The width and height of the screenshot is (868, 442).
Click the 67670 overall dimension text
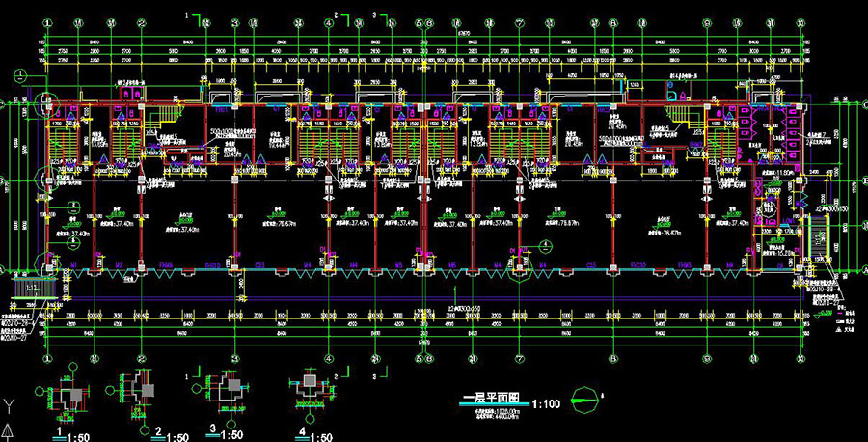(x=463, y=32)
